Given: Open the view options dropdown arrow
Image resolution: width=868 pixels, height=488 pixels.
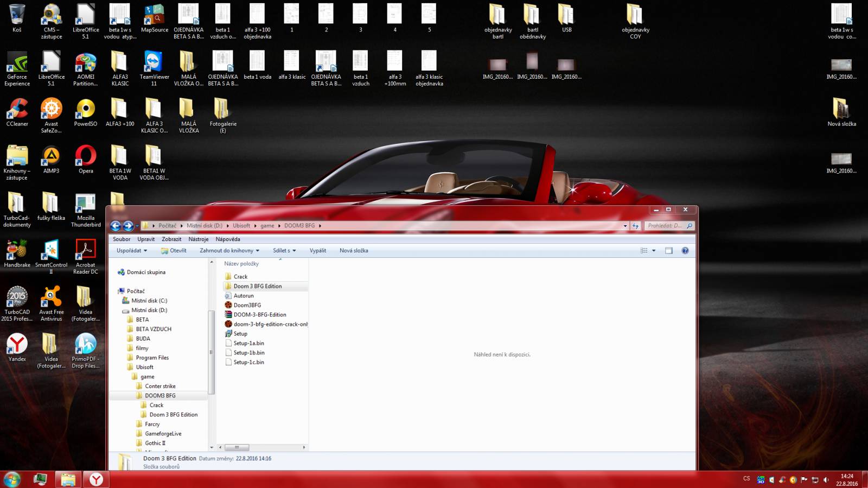Looking at the screenshot, I should click(654, 251).
